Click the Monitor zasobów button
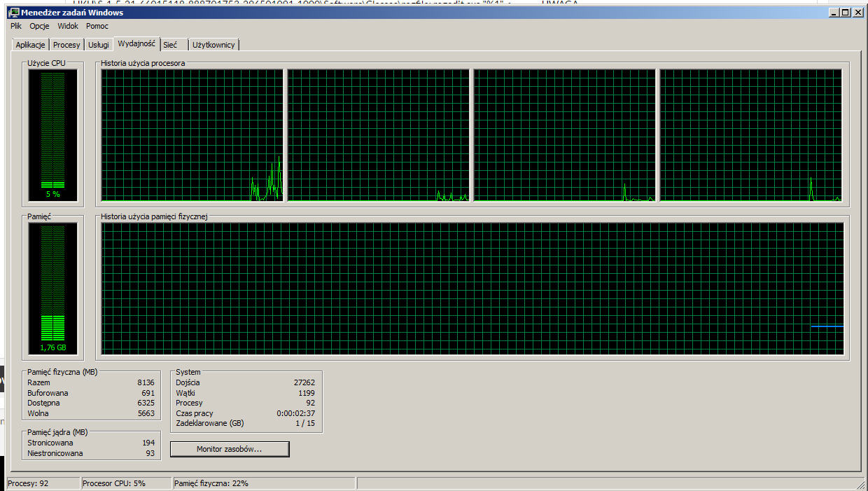This screenshot has width=868, height=491. click(230, 449)
